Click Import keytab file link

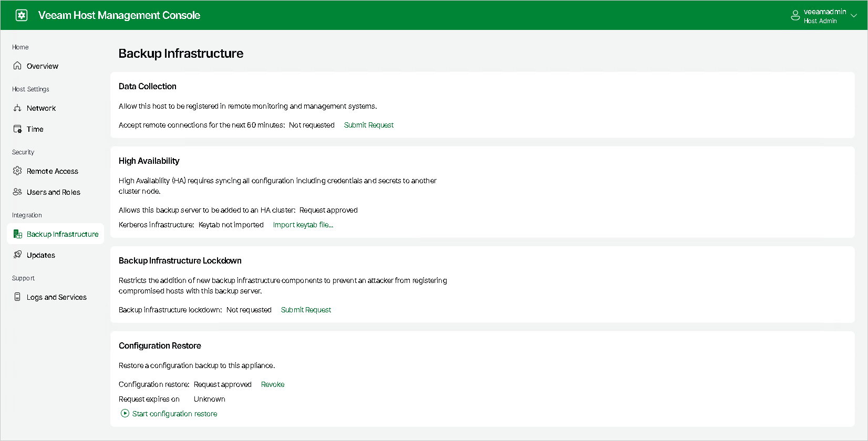coord(303,225)
